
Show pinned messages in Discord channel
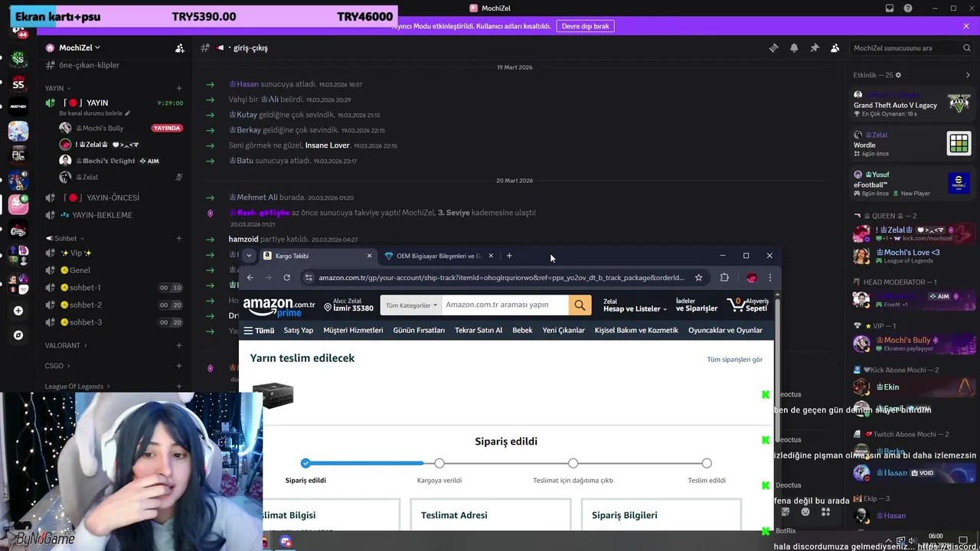815,47
